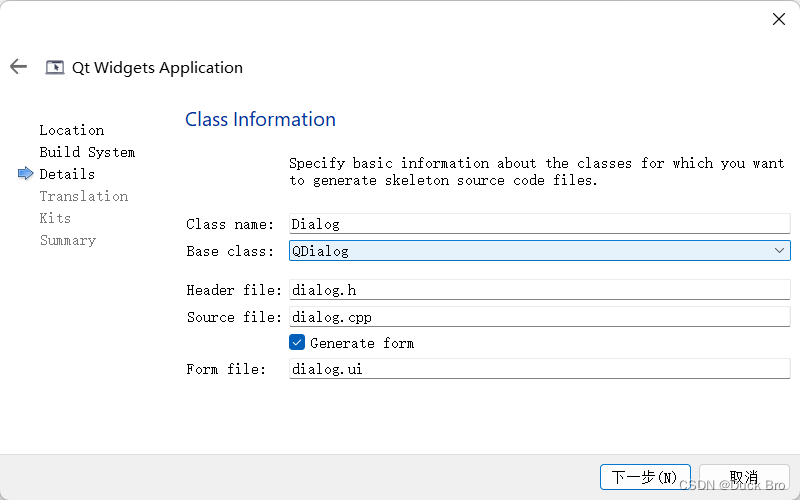
Task: Click the Source file: label
Action: (234, 317)
